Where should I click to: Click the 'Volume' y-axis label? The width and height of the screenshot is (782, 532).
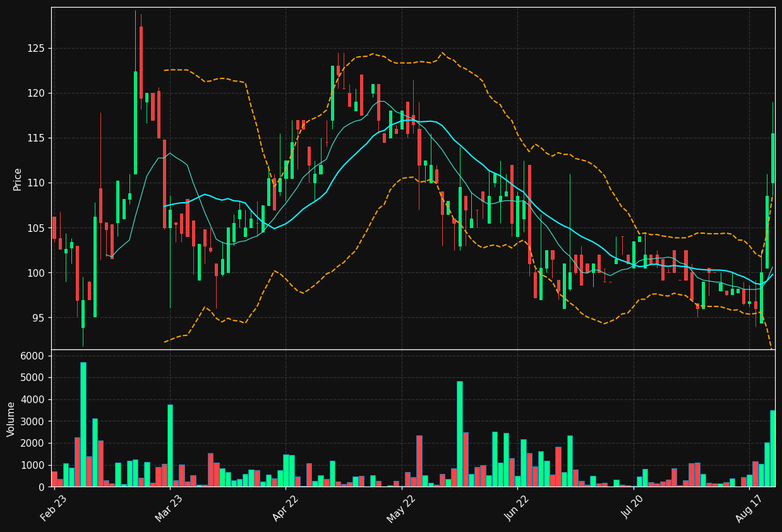[x=11, y=419]
